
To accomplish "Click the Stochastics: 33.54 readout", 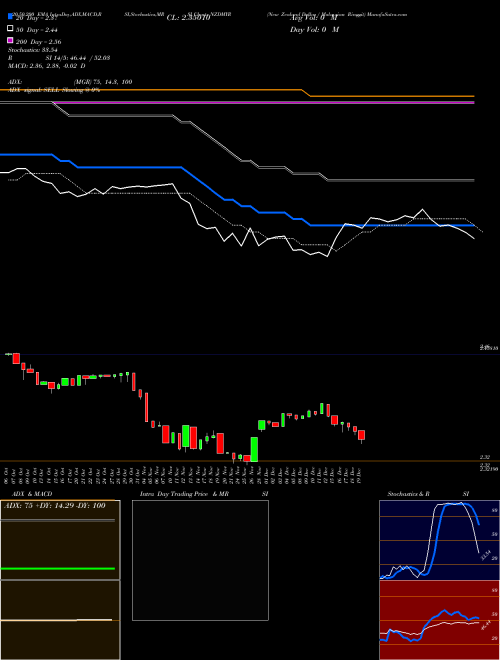I will pyautogui.click(x=32, y=50).
